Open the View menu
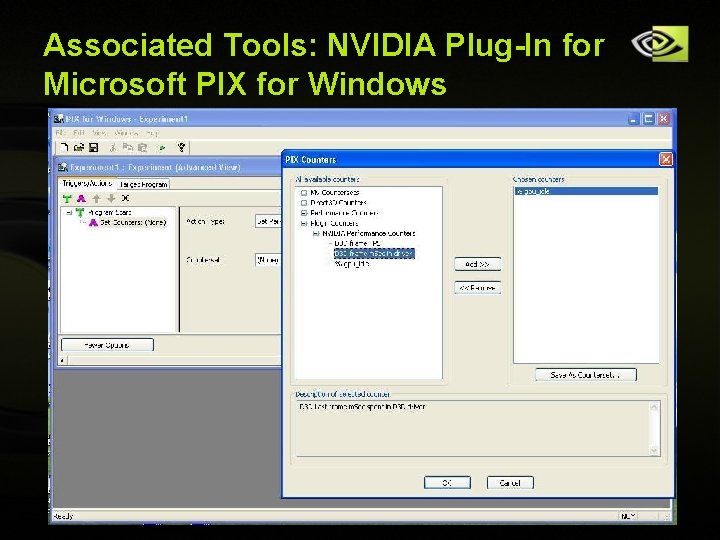The height and width of the screenshot is (540, 720). point(99,133)
